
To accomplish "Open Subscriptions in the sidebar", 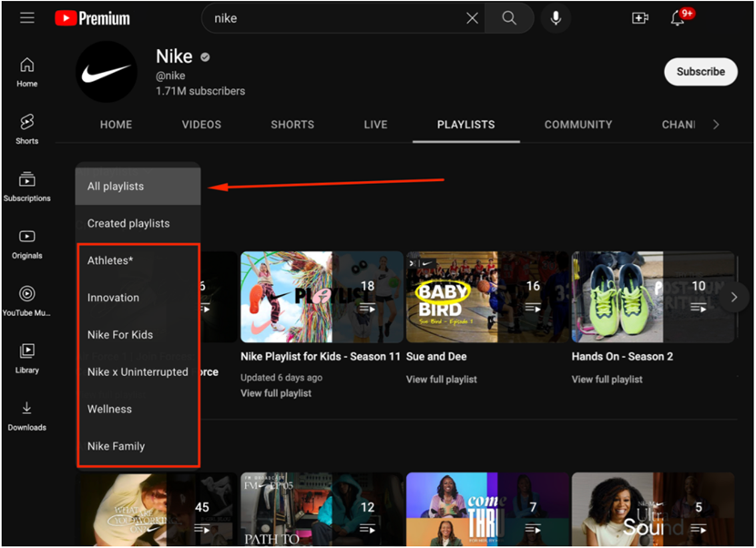I will click(x=27, y=187).
